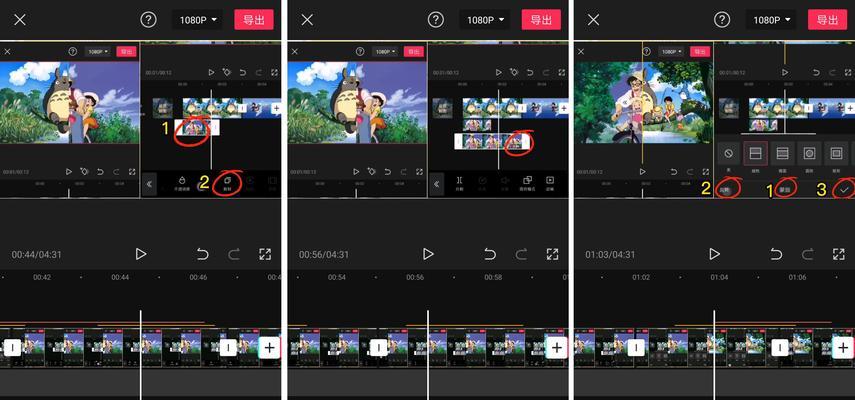Play the video beside the 00:44/04:31 timestamp
This screenshot has width=855, height=400.
click(x=141, y=254)
